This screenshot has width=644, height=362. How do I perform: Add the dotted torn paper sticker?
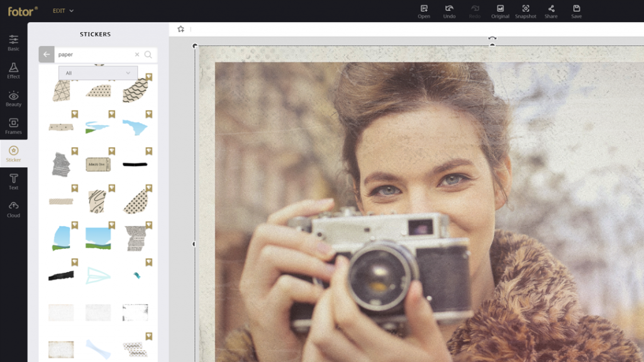click(99, 90)
